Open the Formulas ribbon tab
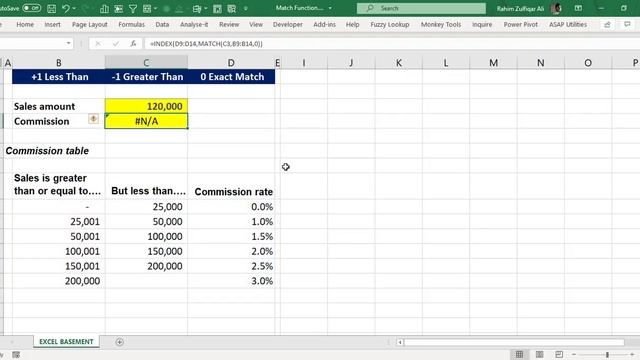Image resolution: width=640 pixels, height=360 pixels. tap(131, 24)
